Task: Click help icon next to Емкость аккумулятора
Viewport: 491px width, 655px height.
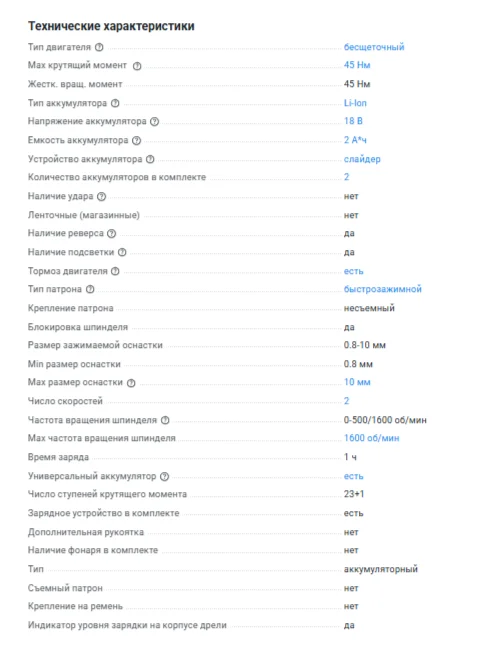Action: [137, 140]
